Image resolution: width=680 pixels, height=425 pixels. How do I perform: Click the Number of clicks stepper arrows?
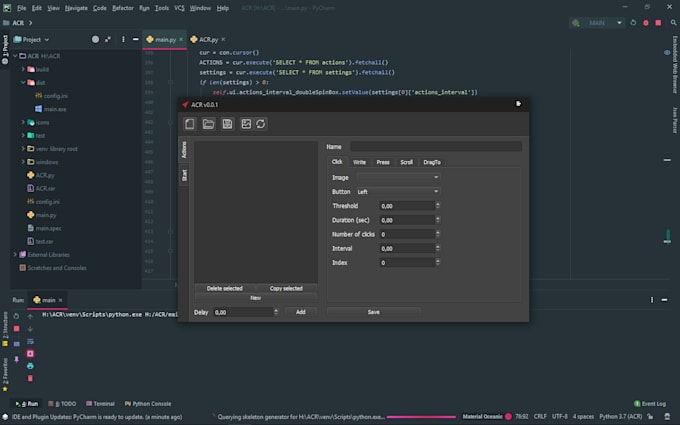[438, 234]
